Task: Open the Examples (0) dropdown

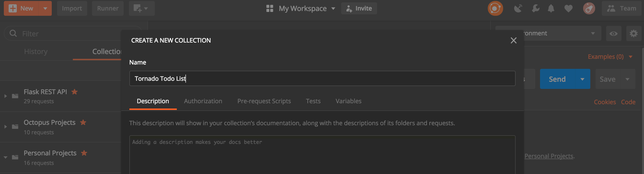Action: pyautogui.click(x=610, y=57)
